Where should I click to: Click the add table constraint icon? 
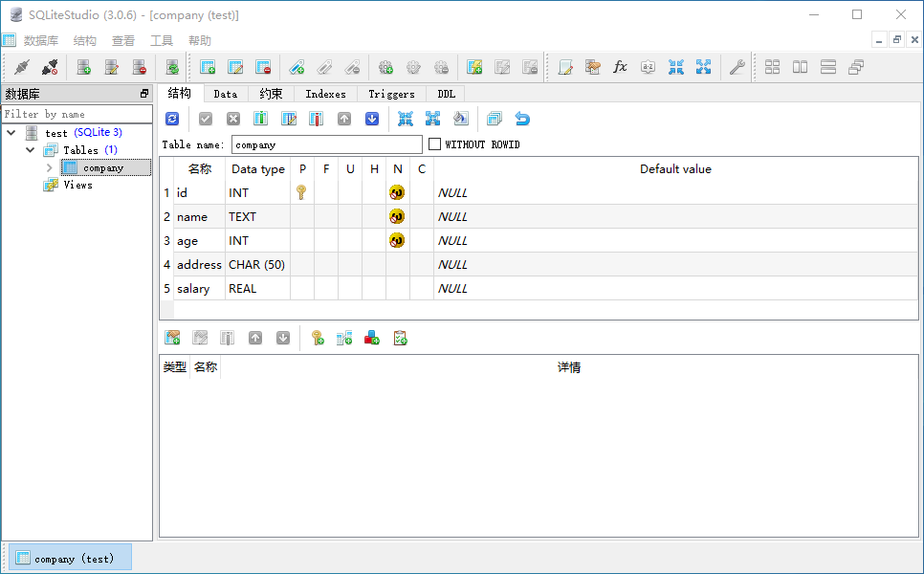[172, 338]
